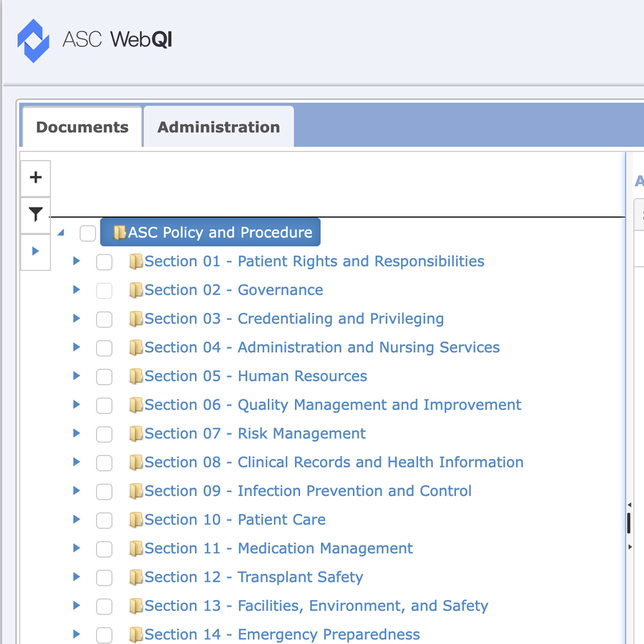The height and width of the screenshot is (644, 644).
Task: Click folder icon for Section 12 Transplant Safety
Action: [x=136, y=578]
